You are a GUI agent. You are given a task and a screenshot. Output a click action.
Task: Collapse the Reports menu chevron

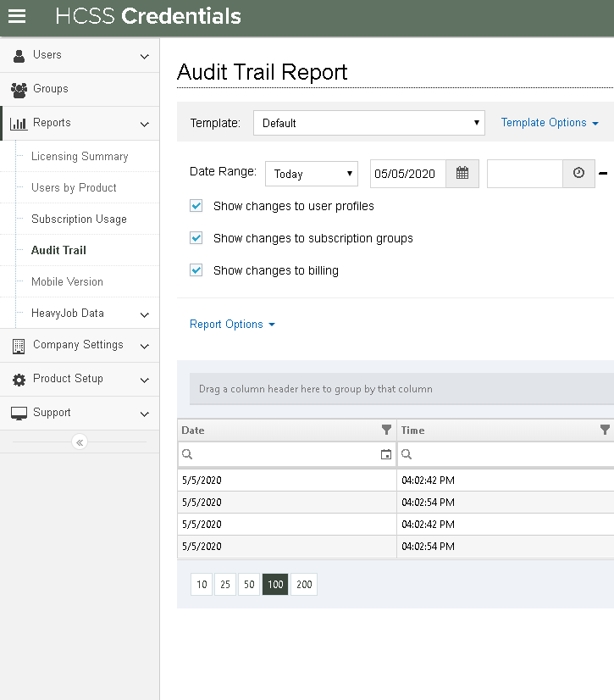tap(145, 125)
